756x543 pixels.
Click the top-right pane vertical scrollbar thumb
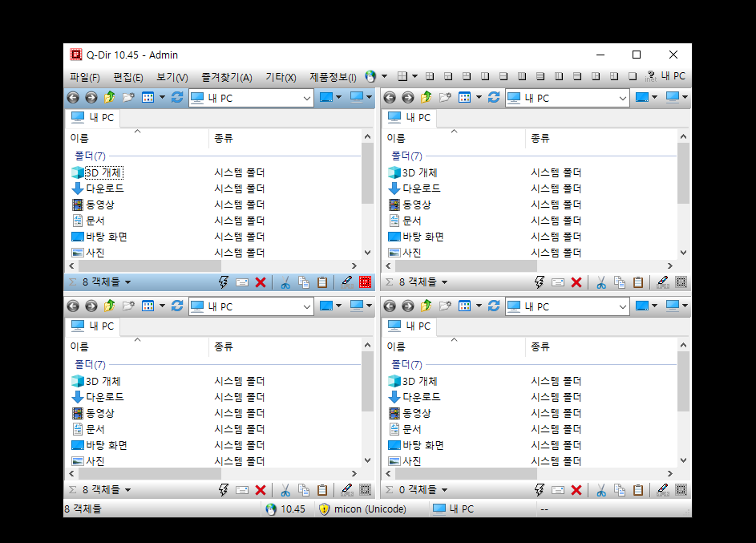point(683,173)
